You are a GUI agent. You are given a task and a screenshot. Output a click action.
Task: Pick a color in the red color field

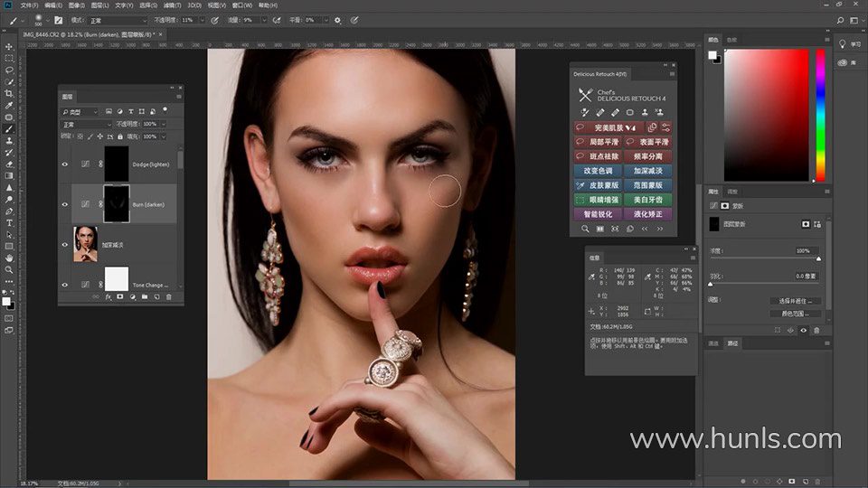pyautogui.click(x=766, y=115)
